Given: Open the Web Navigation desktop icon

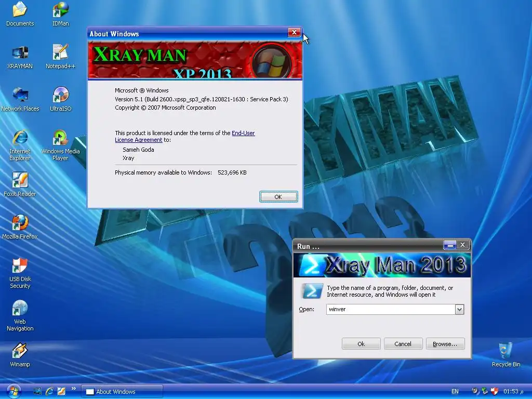Looking at the screenshot, I should click(x=20, y=315).
